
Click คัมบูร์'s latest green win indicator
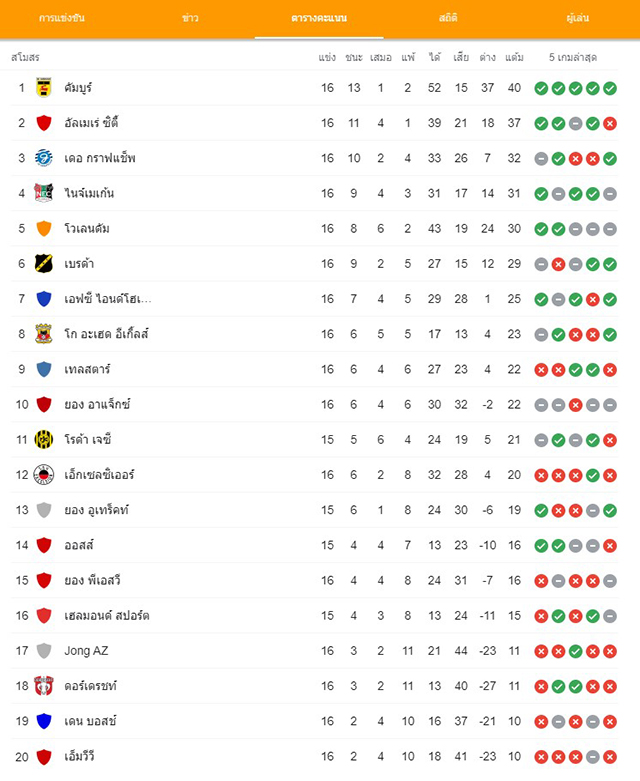click(x=610, y=89)
